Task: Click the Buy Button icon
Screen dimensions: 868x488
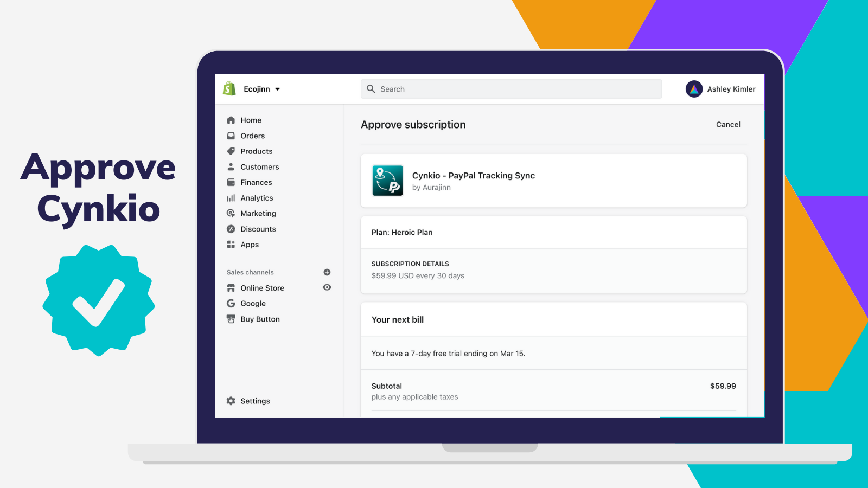Action: (231, 319)
